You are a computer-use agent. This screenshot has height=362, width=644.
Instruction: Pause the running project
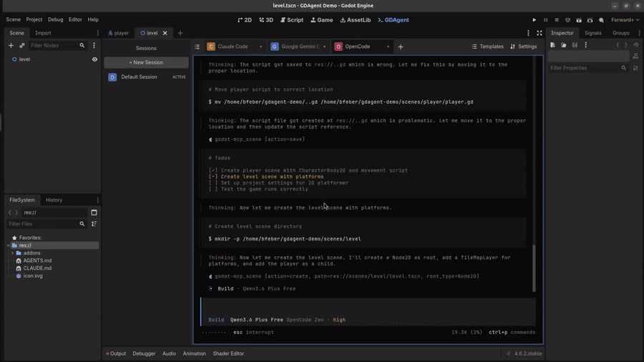click(545, 20)
